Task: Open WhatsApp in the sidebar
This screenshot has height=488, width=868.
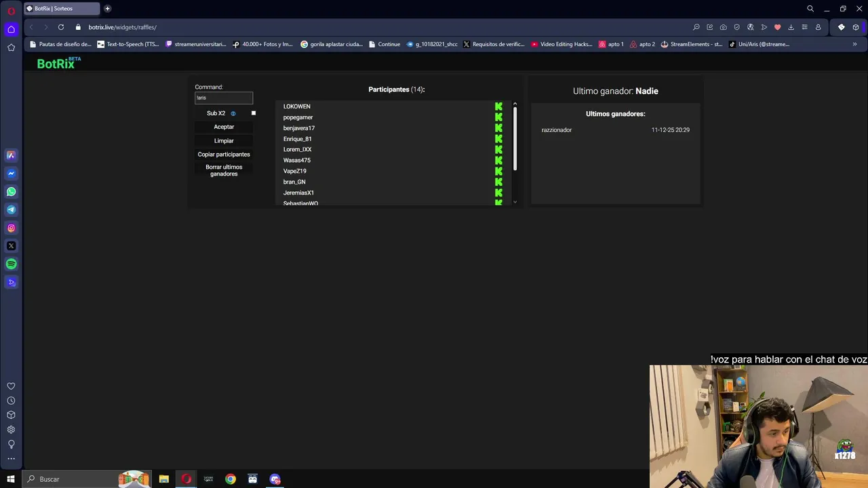Action: coord(11,192)
